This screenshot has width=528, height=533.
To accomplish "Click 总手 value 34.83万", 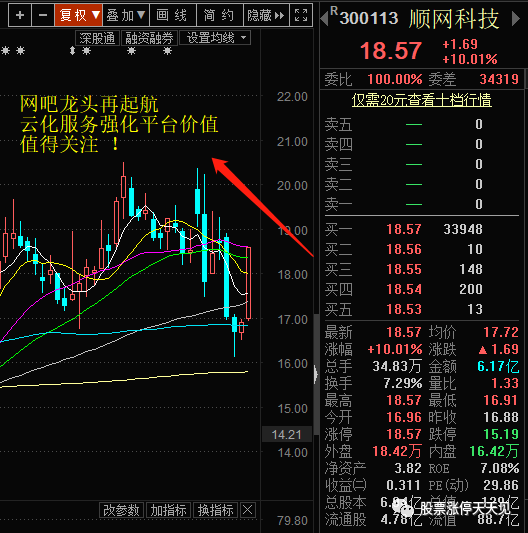I will click(397, 366).
